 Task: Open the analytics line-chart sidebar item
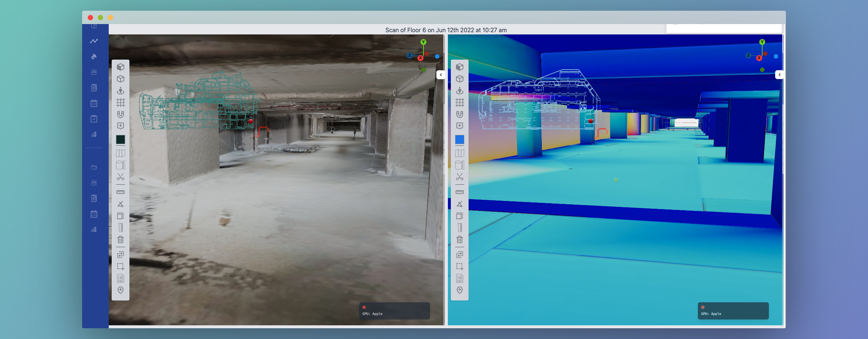tap(94, 41)
